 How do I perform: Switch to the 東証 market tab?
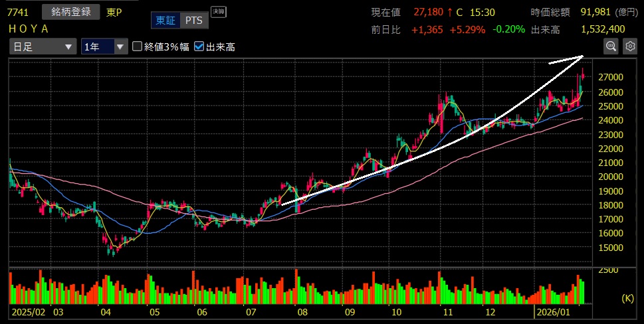point(165,21)
